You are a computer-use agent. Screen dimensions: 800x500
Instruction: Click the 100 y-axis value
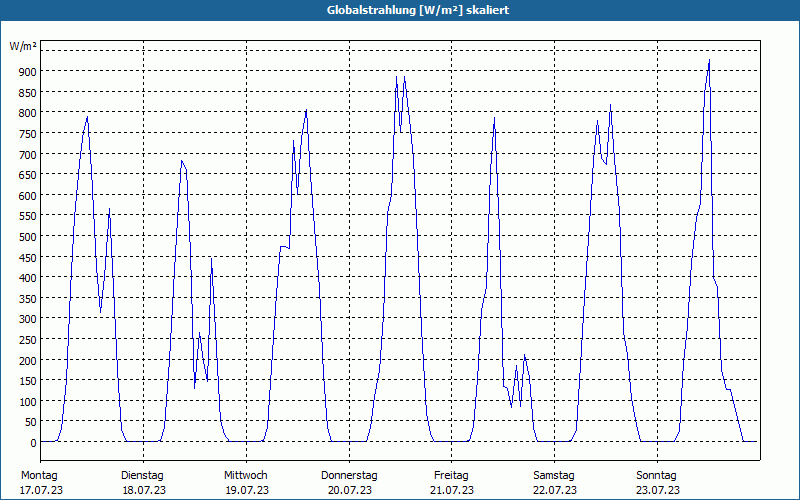coord(28,402)
